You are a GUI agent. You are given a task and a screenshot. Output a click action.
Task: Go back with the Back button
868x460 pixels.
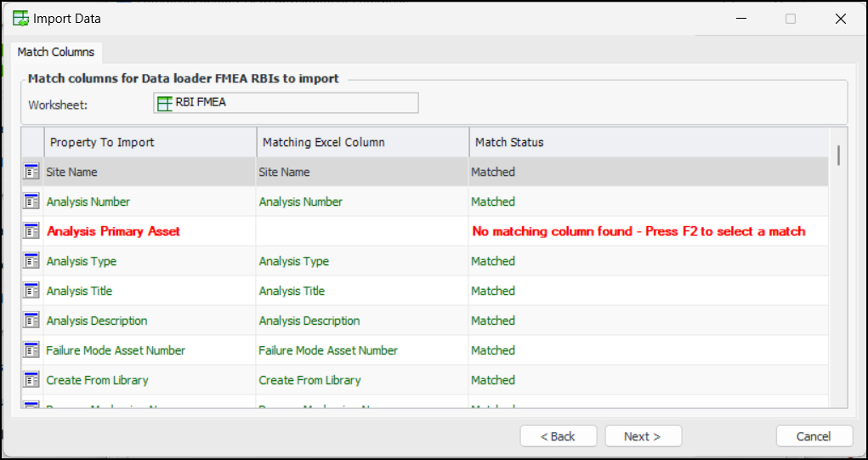tap(559, 436)
